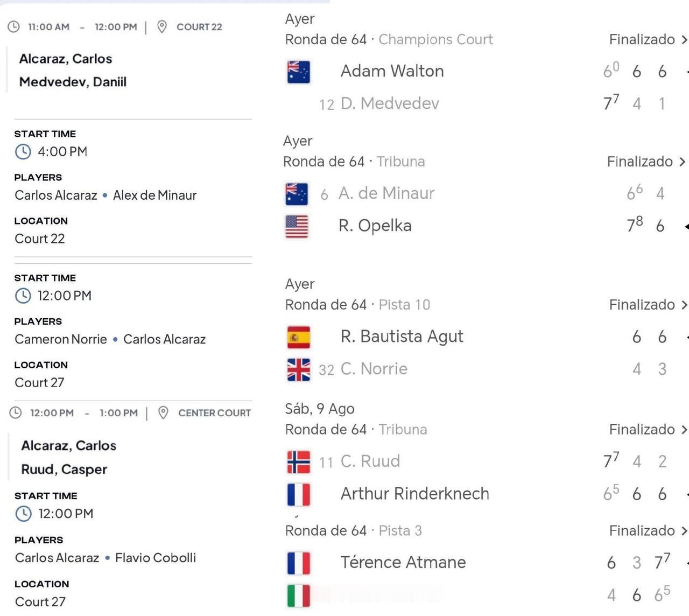The image size is (689, 616).
Task: Click the Carlos Alcaraz • Alex de Minaur players line
Action: (x=106, y=195)
